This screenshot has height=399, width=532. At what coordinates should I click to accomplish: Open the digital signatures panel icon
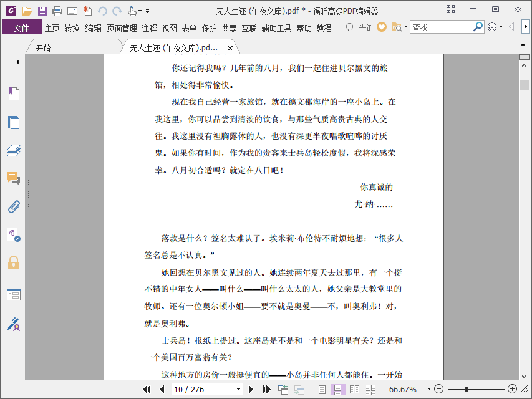[x=14, y=234]
